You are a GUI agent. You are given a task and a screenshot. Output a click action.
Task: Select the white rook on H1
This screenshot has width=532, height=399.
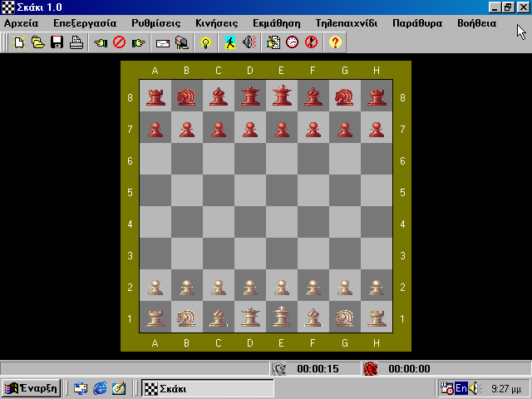point(377,318)
